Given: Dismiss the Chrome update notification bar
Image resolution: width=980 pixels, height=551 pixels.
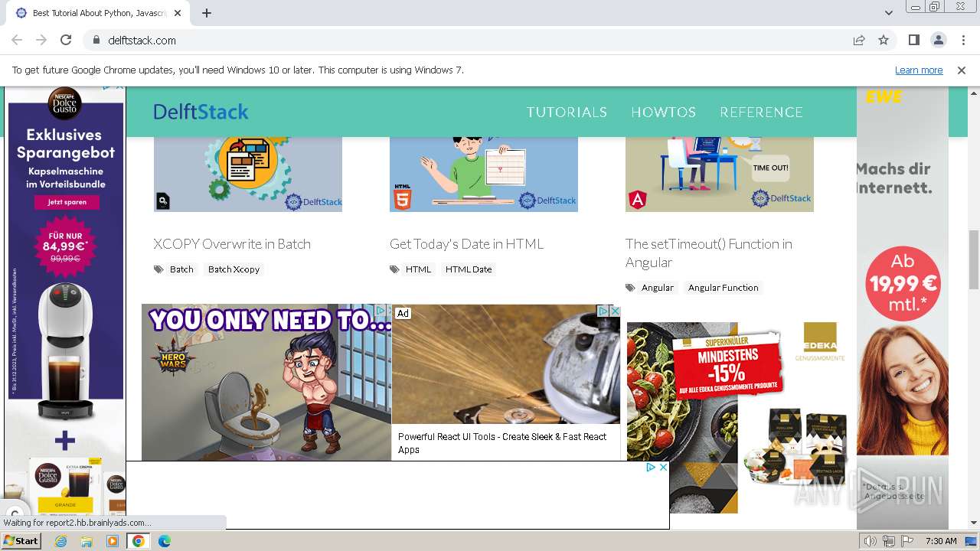Looking at the screenshot, I should pyautogui.click(x=962, y=70).
